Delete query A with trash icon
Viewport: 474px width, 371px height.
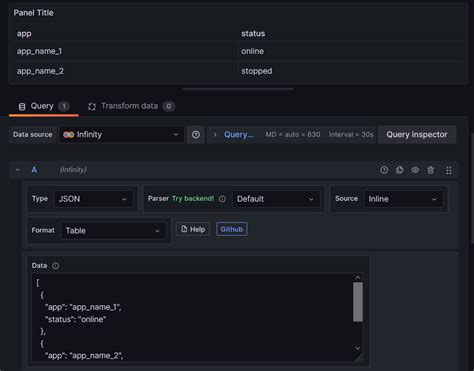431,170
